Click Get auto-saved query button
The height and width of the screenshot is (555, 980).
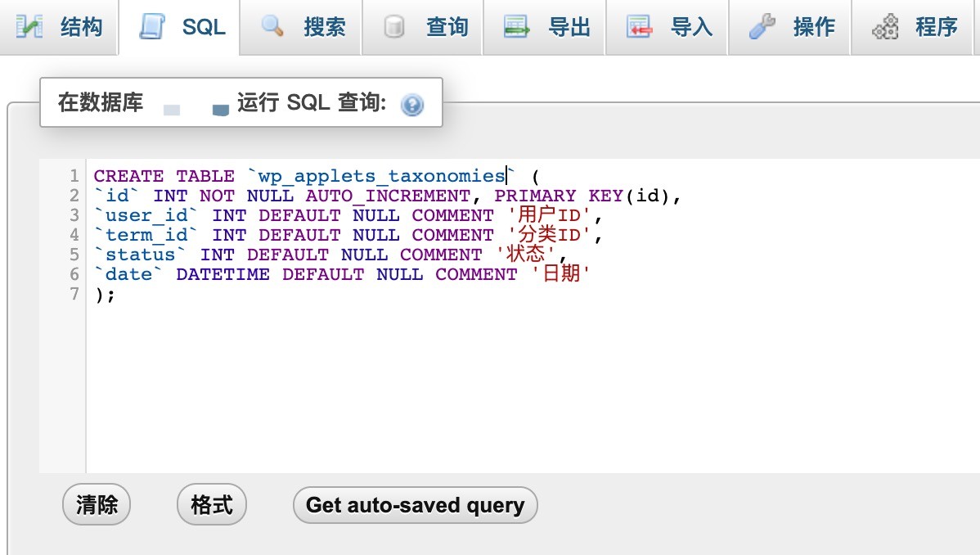(x=415, y=505)
